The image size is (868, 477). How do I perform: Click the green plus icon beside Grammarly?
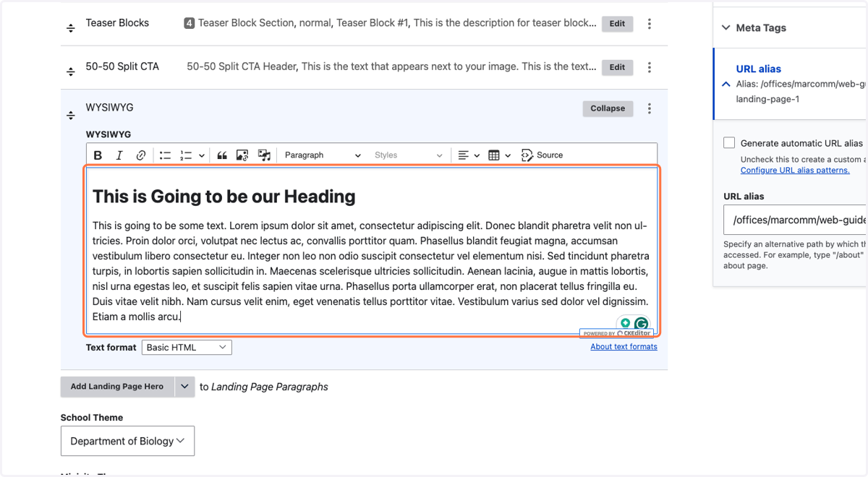pos(625,323)
